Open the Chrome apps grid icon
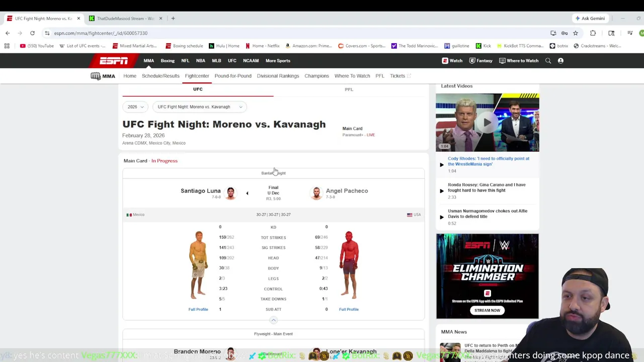Viewport: 644px width, 362px height. click(x=7, y=46)
